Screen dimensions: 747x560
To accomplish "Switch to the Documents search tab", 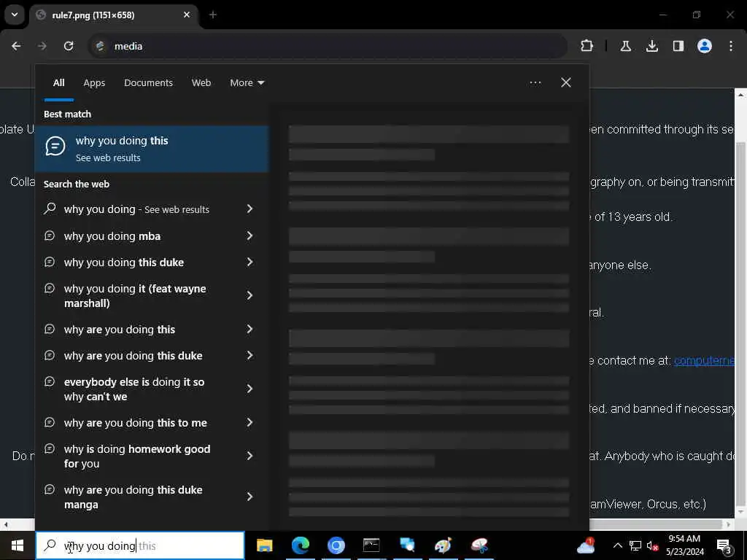I will pyautogui.click(x=148, y=83).
